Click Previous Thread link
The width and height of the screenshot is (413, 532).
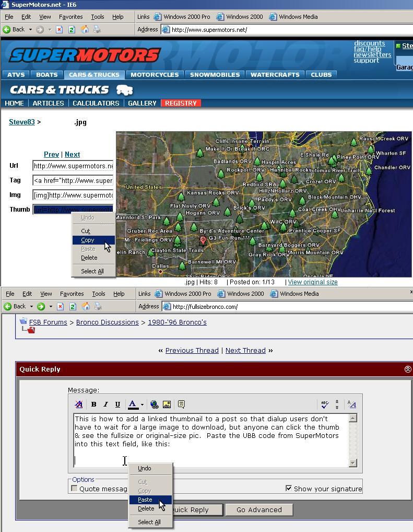pos(192,350)
